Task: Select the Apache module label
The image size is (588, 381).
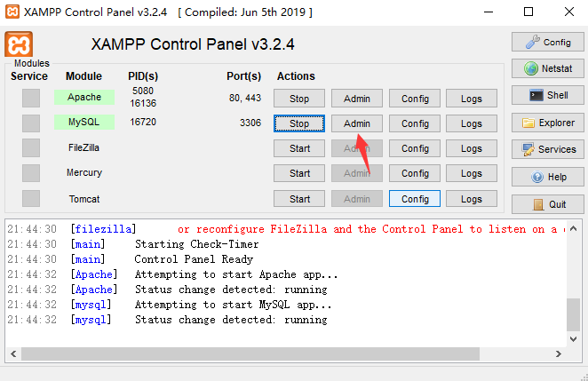Action: [x=84, y=97]
